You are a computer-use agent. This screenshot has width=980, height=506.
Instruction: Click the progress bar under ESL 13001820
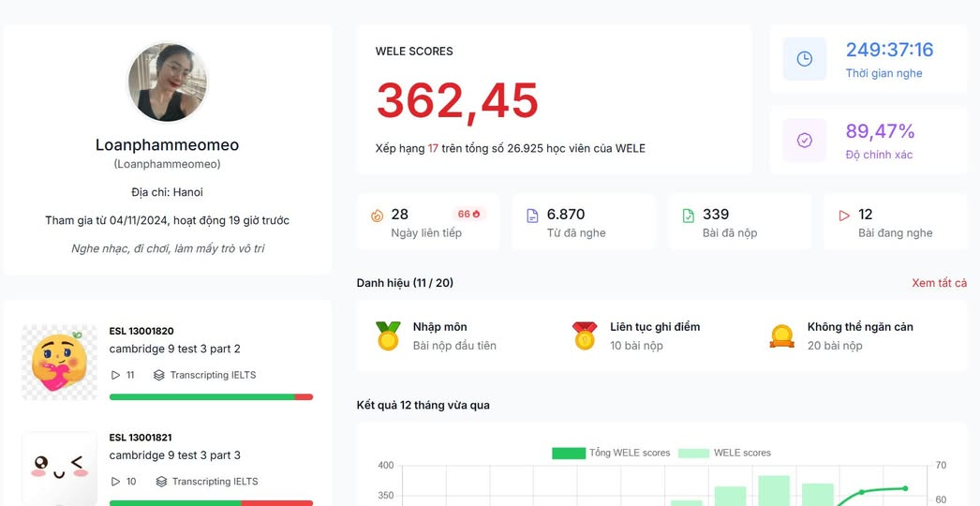point(211,397)
